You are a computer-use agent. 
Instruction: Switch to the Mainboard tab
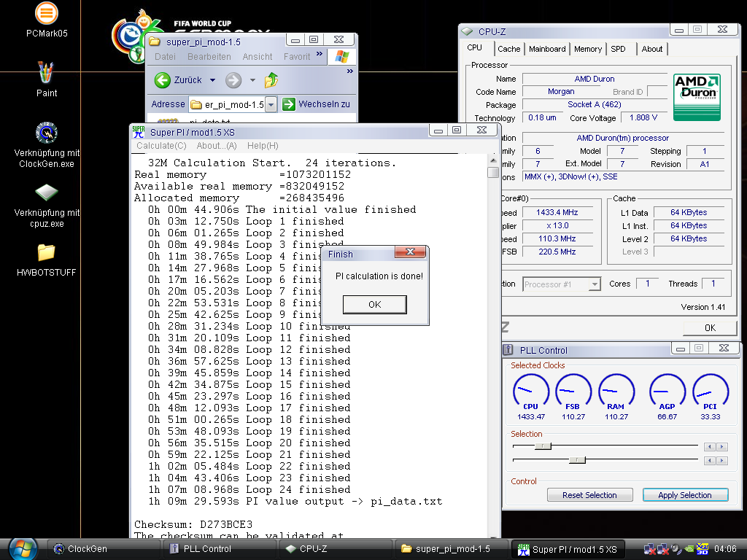coord(547,49)
